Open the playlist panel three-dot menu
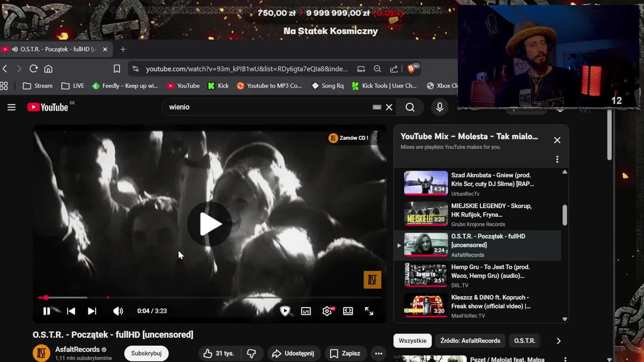This screenshot has height=362, width=644. pyautogui.click(x=557, y=159)
